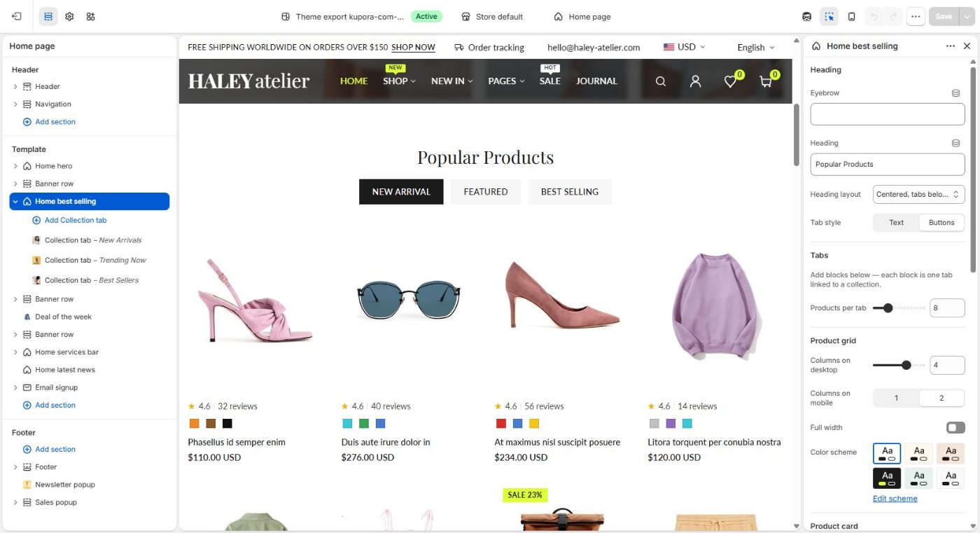Screen dimensions: 980x533
Task: Set Columns on mobile to 1
Action: click(x=896, y=398)
